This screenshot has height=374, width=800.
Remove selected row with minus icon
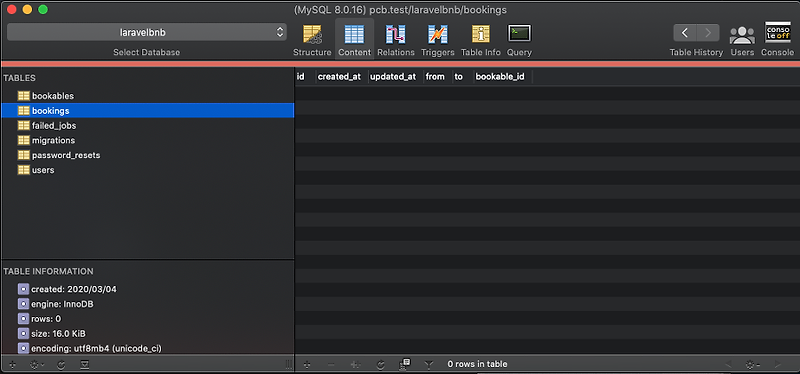[331, 364]
